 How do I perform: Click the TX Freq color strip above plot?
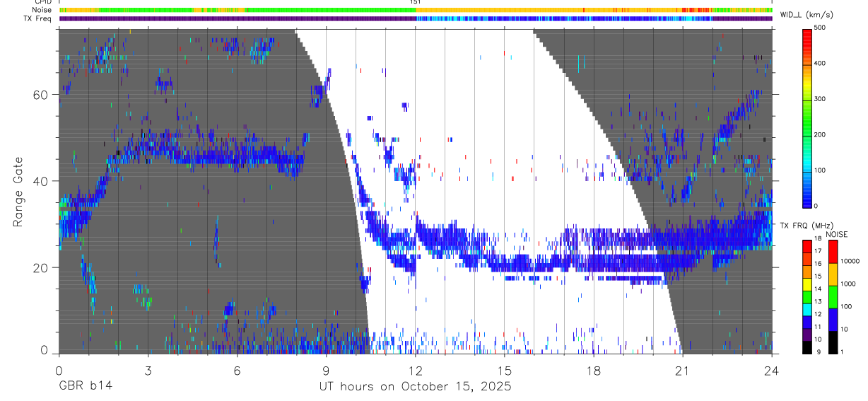[416, 18]
